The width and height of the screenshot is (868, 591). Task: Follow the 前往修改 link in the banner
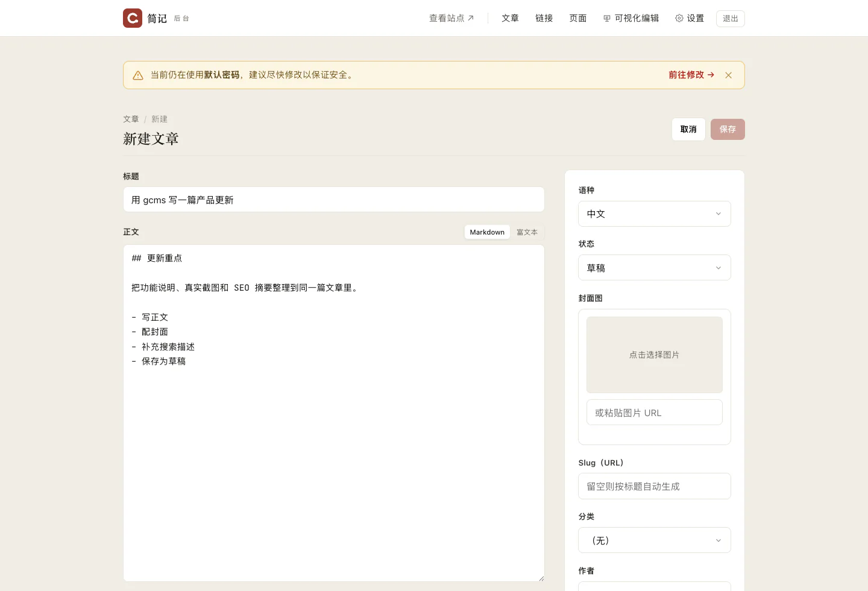[691, 75]
